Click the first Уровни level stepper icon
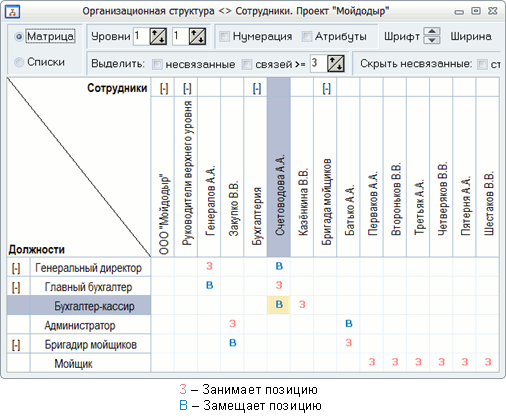This screenshot has height=417, width=506. 158,36
